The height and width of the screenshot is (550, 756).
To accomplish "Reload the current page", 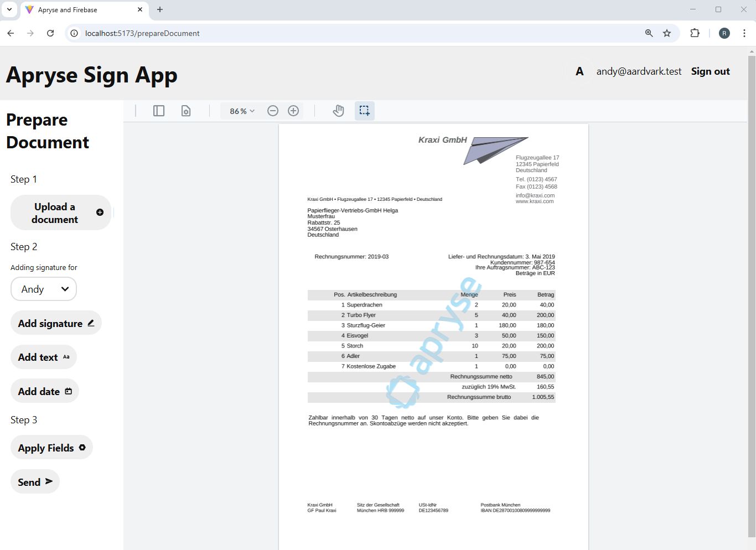I will tap(50, 33).
